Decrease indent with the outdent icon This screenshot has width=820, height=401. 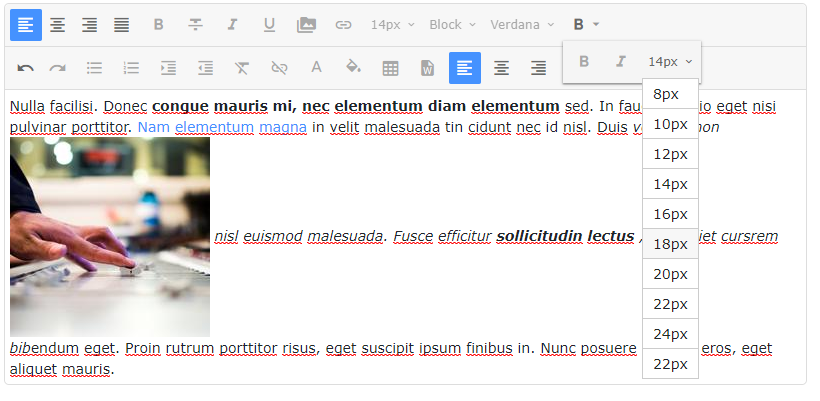[206, 68]
